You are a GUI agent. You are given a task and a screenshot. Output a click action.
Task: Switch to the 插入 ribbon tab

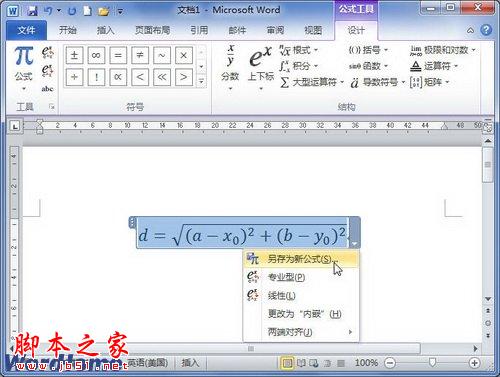pyautogui.click(x=105, y=30)
